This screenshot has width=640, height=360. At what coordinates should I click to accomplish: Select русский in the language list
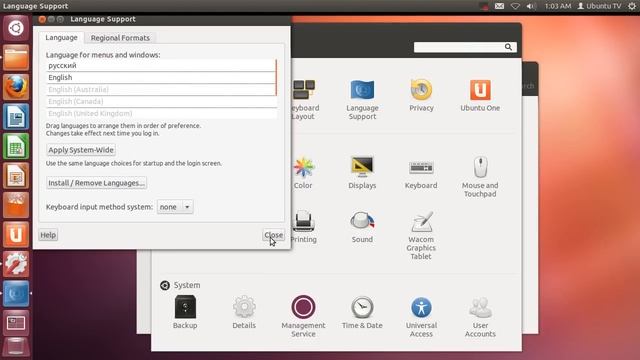pyautogui.click(x=161, y=65)
